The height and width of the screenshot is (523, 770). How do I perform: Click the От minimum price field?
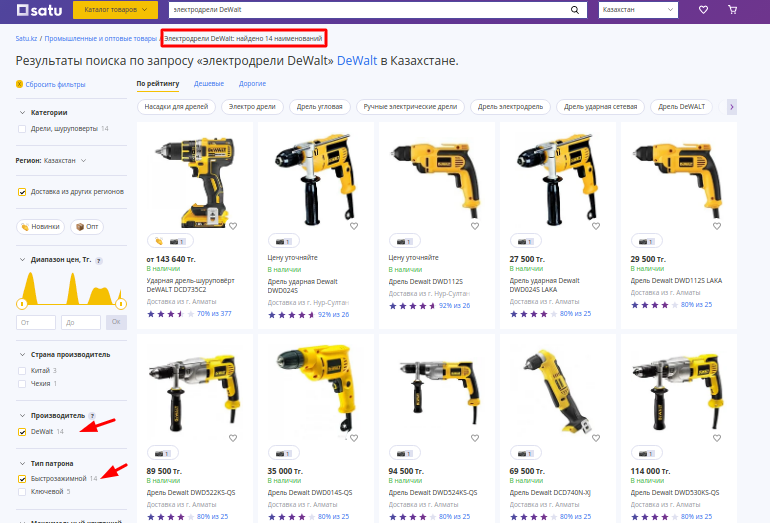36,323
